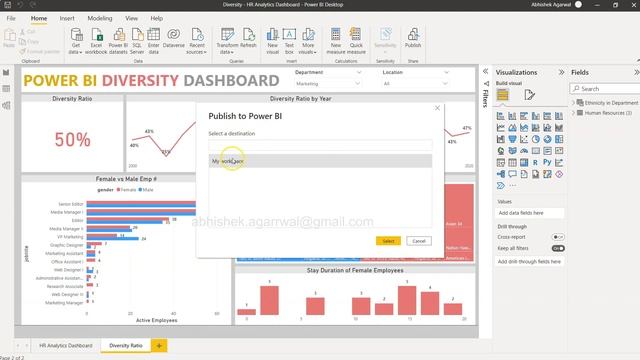
Task: Open More visuals dropdown
Action: coord(308,41)
